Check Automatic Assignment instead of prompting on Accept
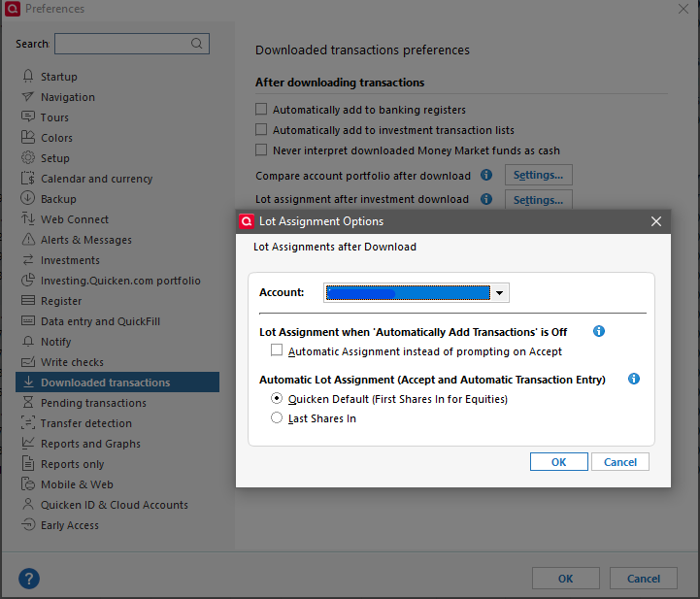 click(x=277, y=349)
